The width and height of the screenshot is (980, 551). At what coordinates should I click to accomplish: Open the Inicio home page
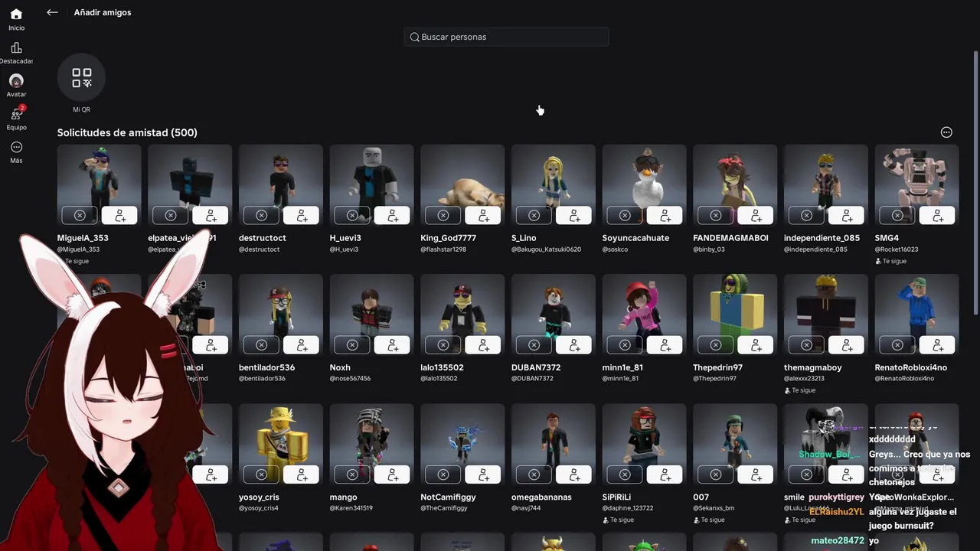click(x=16, y=20)
